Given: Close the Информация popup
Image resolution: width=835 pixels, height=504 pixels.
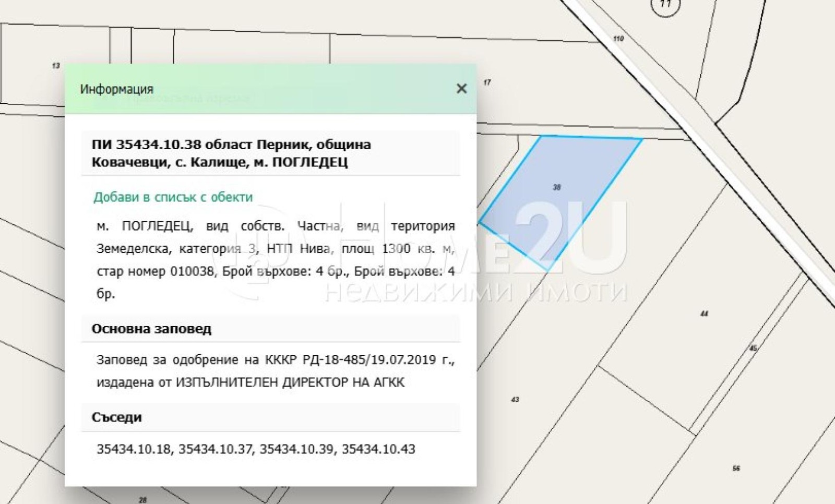Looking at the screenshot, I should 461,89.
